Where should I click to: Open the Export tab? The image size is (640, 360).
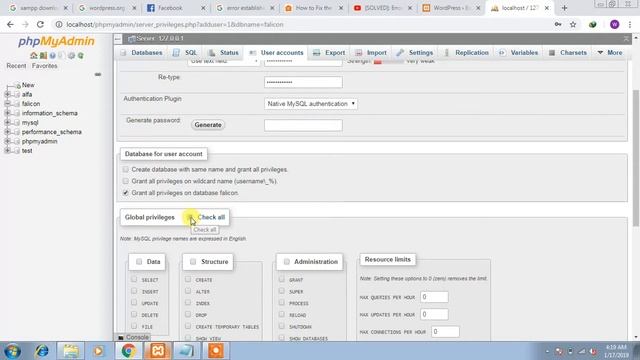[x=329, y=53]
